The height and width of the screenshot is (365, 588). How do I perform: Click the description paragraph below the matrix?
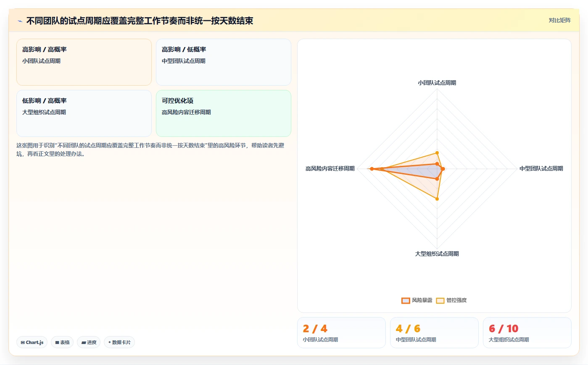point(150,150)
